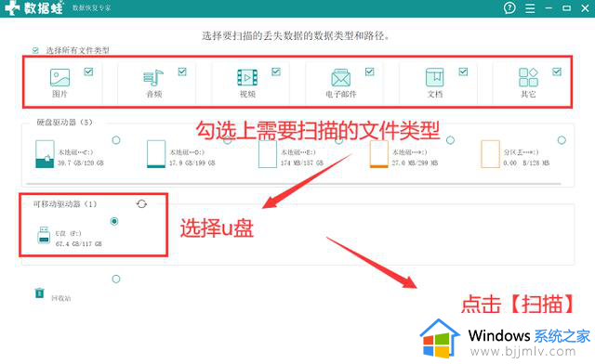Select the 图片 picture file type icon
The image size is (595, 364).
pyautogui.click(x=59, y=77)
